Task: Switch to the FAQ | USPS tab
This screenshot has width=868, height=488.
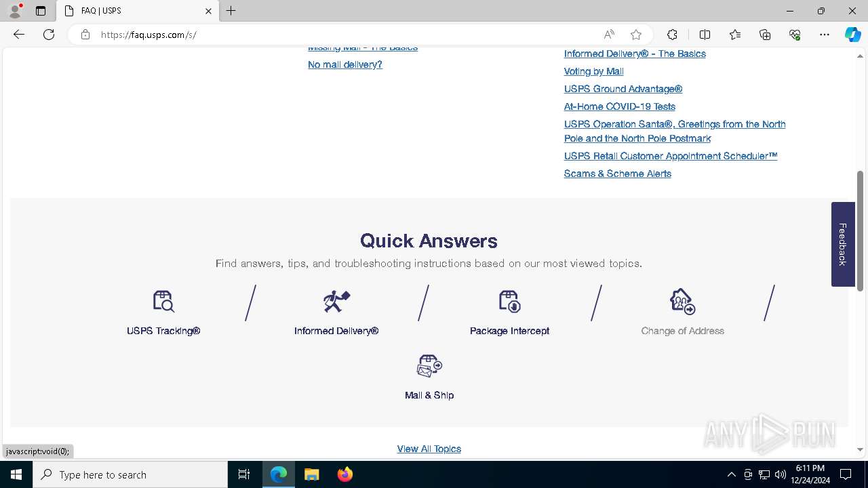Action: (138, 11)
